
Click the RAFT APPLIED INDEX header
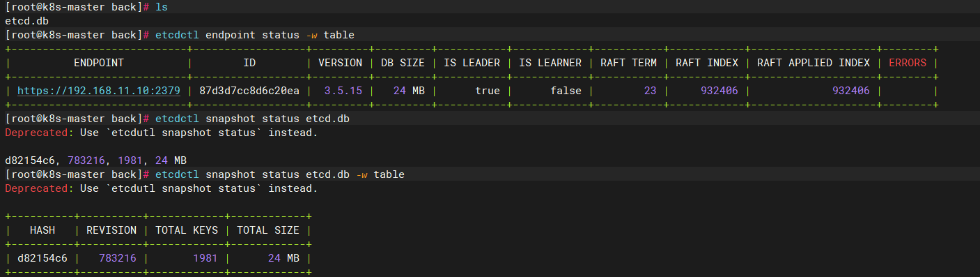pos(813,63)
